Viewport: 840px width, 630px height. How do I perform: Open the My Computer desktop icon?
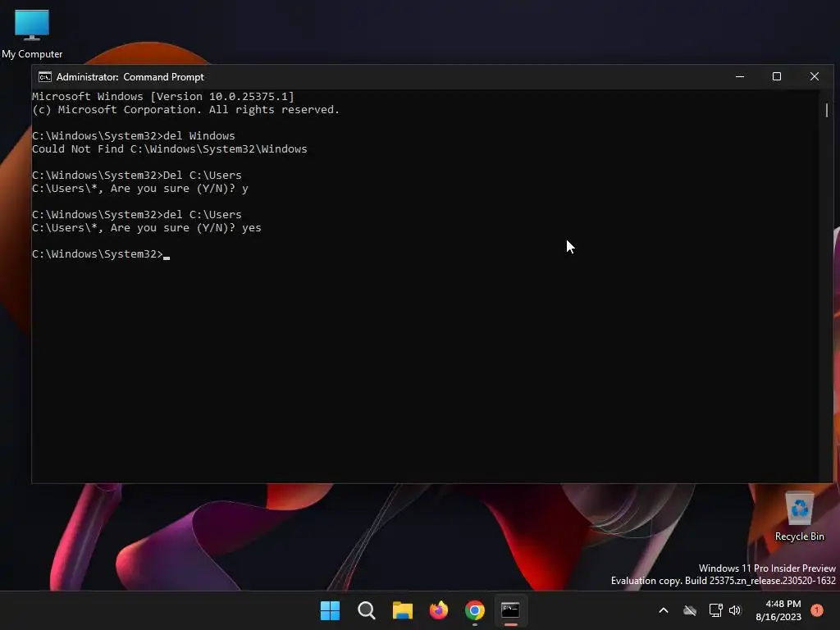coord(32,34)
